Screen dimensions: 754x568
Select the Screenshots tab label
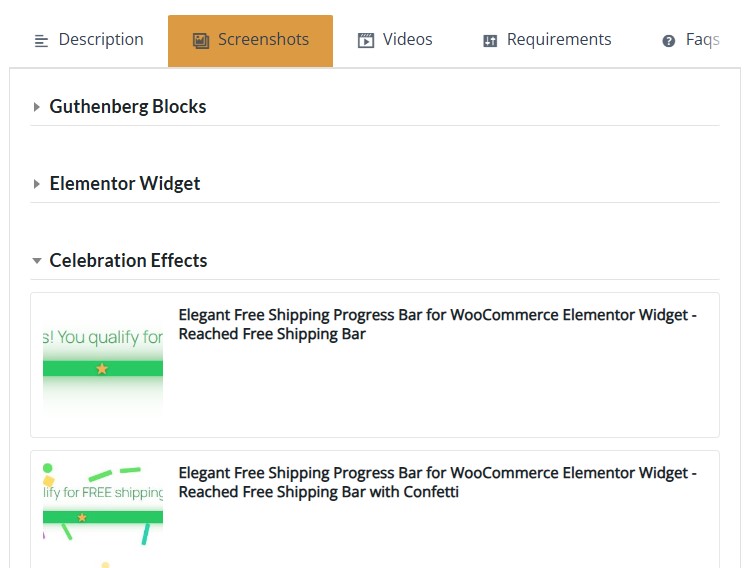[x=263, y=40]
